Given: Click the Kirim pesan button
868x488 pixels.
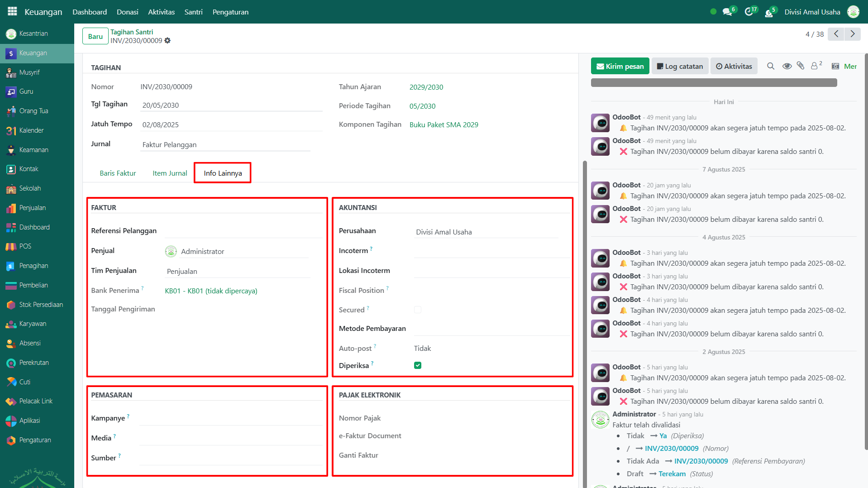Looking at the screenshot, I should pos(620,66).
